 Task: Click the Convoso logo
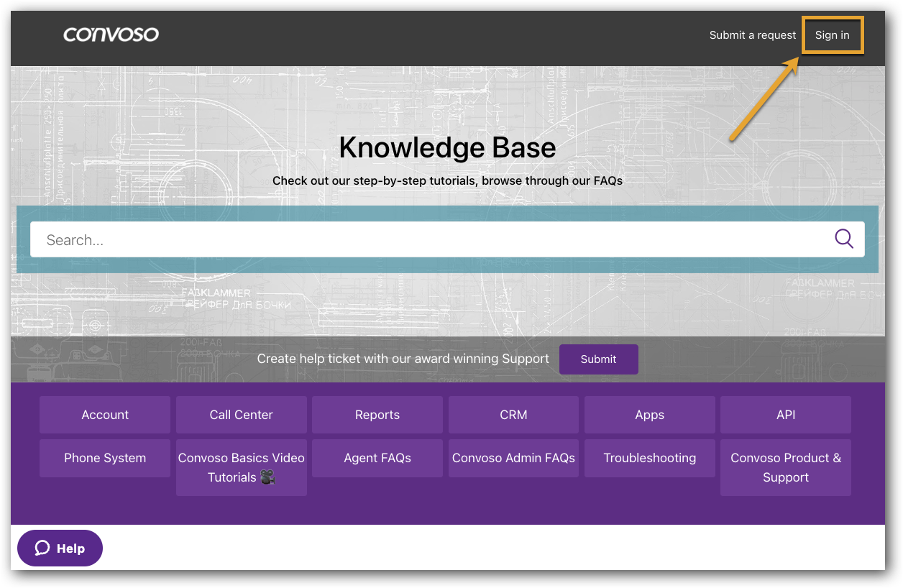(x=111, y=34)
